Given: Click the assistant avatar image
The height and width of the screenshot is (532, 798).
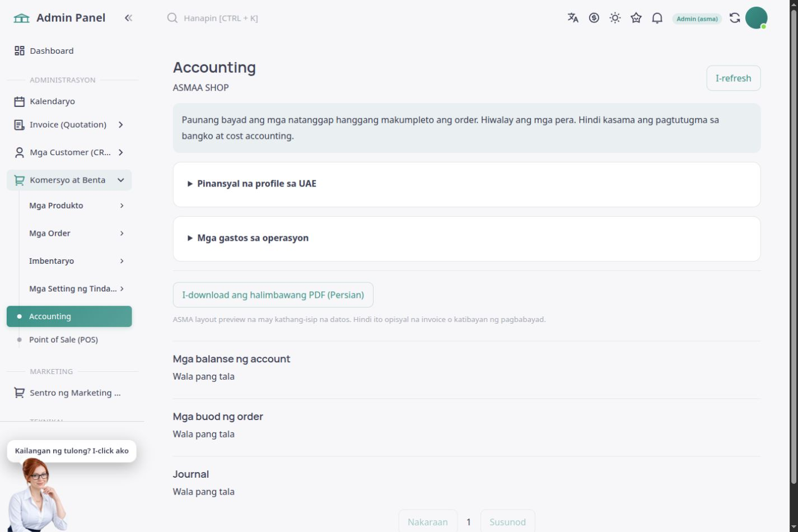Looking at the screenshot, I should (x=38, y=495).
